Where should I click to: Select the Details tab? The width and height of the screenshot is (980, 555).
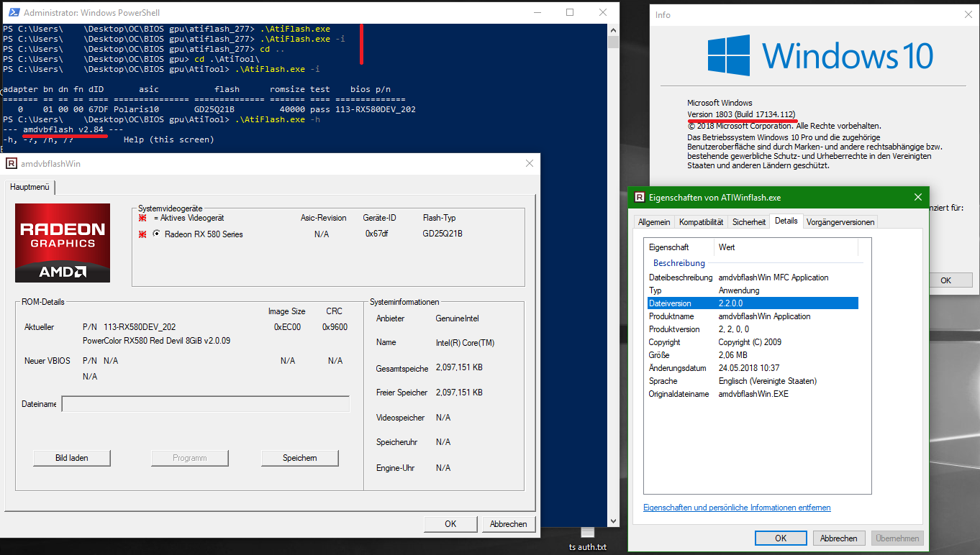[x=786, y=221]
